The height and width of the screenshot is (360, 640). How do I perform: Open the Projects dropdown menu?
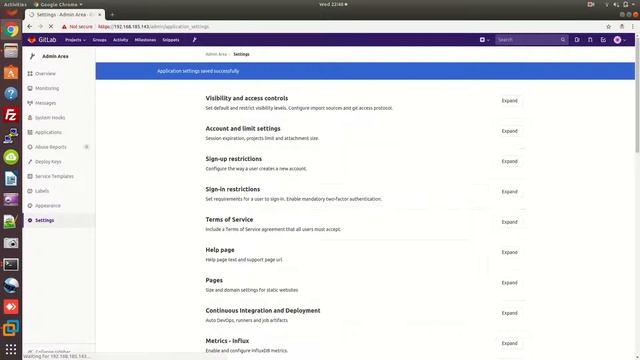pyautogui.click(x=75, y=40)
